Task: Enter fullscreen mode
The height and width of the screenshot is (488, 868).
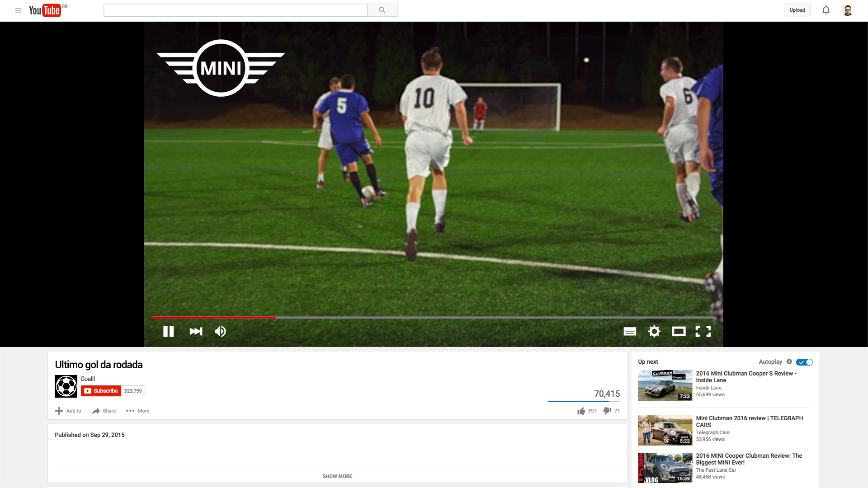Action: tap(703, 332)
